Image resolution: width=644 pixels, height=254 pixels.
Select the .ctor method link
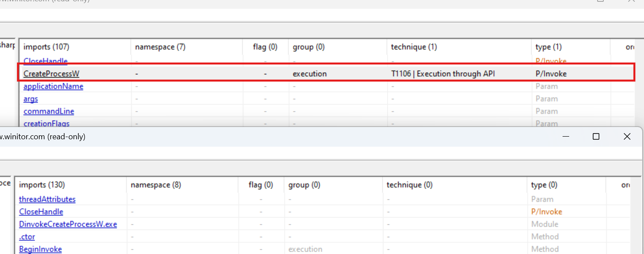[27, 237]
